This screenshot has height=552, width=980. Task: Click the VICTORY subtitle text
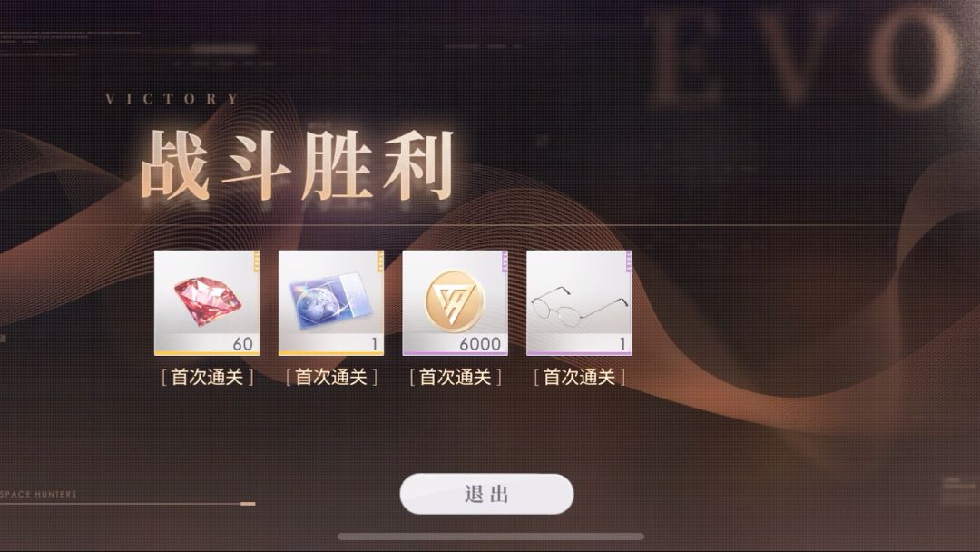pyautogui.click(x=172, y=99)
